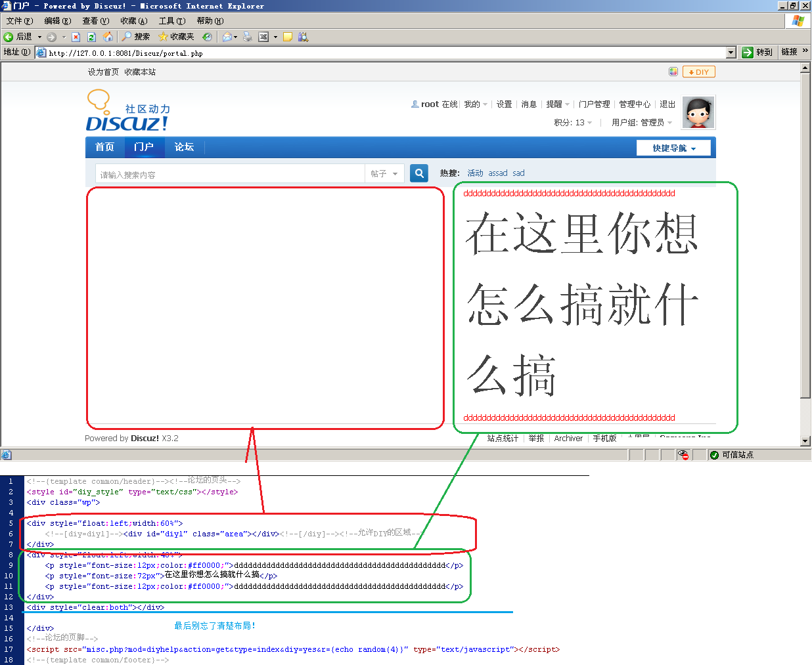Open the back history dropdown arrow
Viewport: 812px width, 665px height.
[39, 37]
